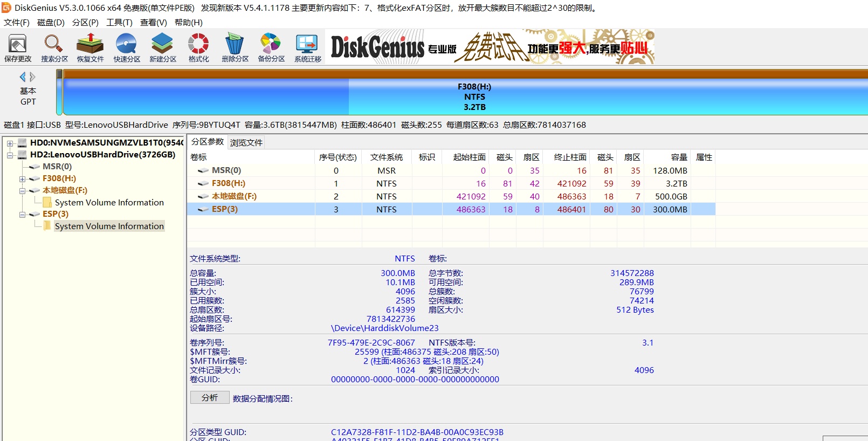Select ESP(3) in the disk tree
Screen dimensions: 868x441
(56, 214)
